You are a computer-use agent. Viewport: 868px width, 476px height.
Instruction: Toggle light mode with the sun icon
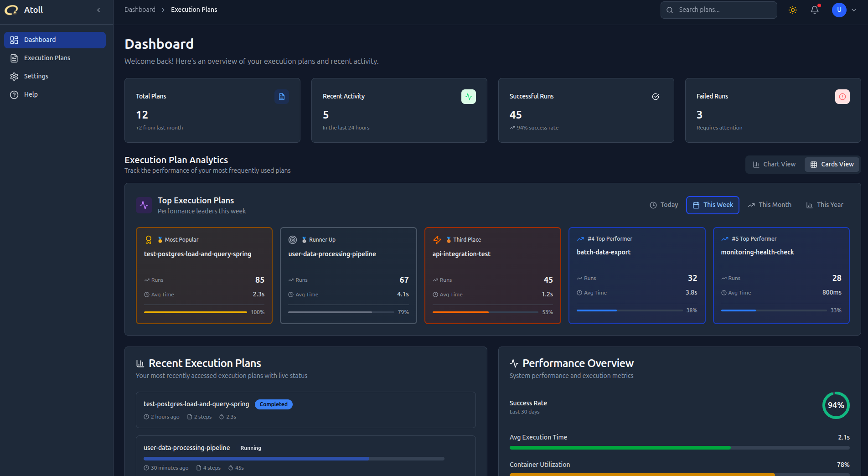(792, 10)
